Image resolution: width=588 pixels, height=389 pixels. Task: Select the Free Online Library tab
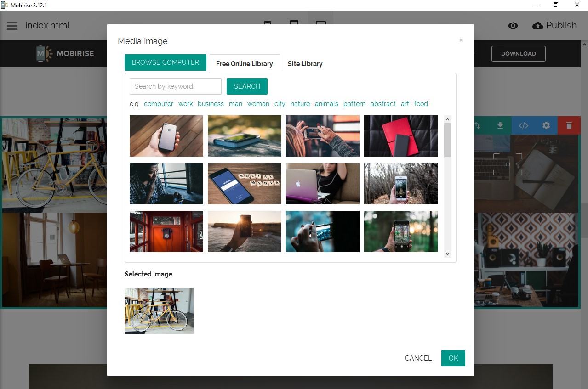pos(244,64)
